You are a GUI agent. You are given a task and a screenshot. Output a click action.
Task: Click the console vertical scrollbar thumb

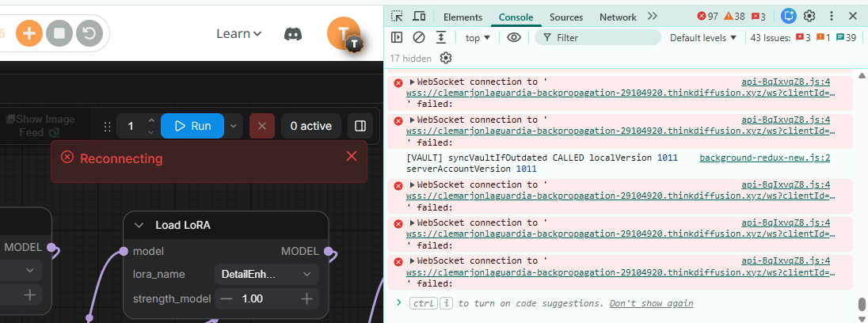pyautogui.click(x=862, y=305)
